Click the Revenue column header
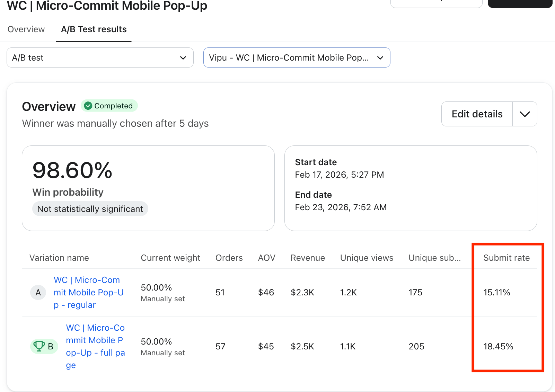The image size is (555, 392). coord(308,258)
